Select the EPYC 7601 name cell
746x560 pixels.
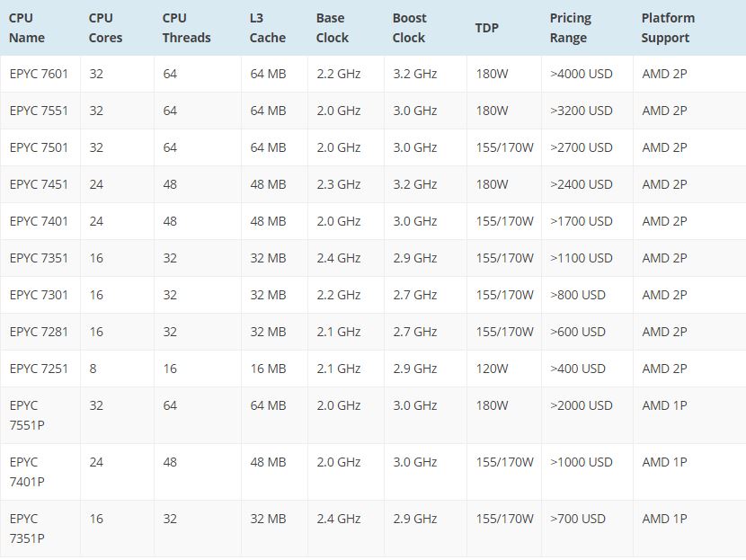pyautogui.click(x=39, y=74)
